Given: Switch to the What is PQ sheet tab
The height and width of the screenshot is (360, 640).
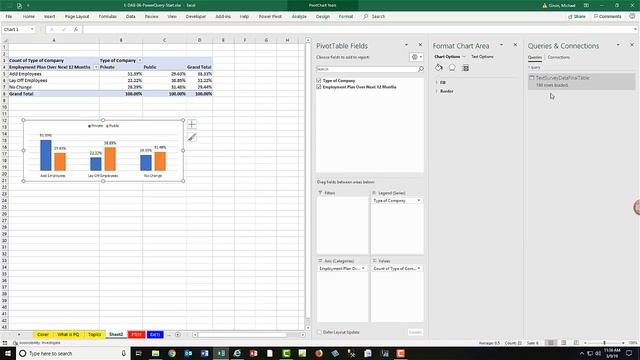Looking at the screenshot, I should [68, 335].
